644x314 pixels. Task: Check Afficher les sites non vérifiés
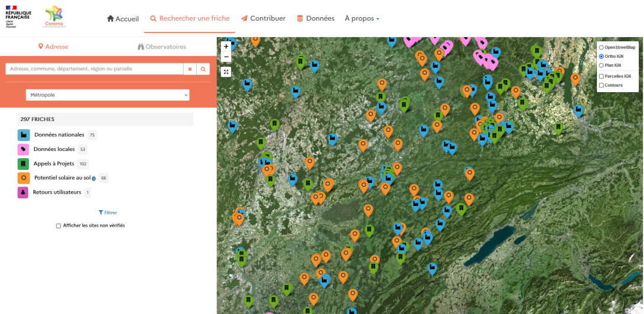(58, 225)
